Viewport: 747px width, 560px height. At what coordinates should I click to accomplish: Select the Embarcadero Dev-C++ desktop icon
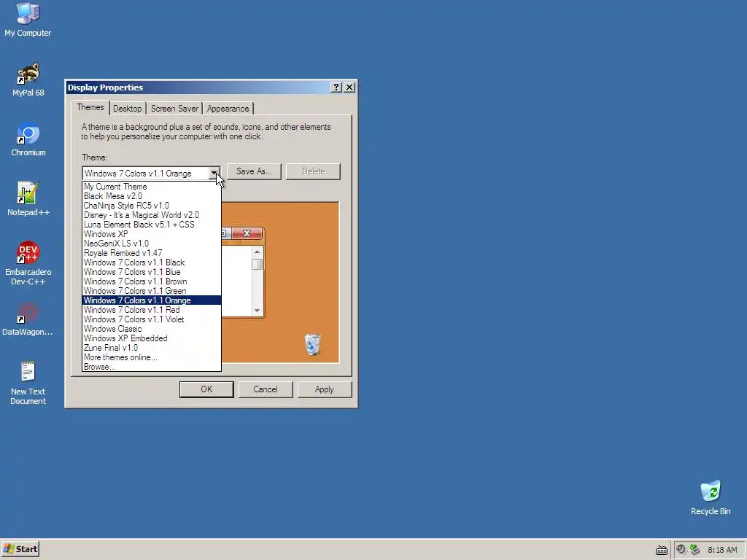point(28,263)
